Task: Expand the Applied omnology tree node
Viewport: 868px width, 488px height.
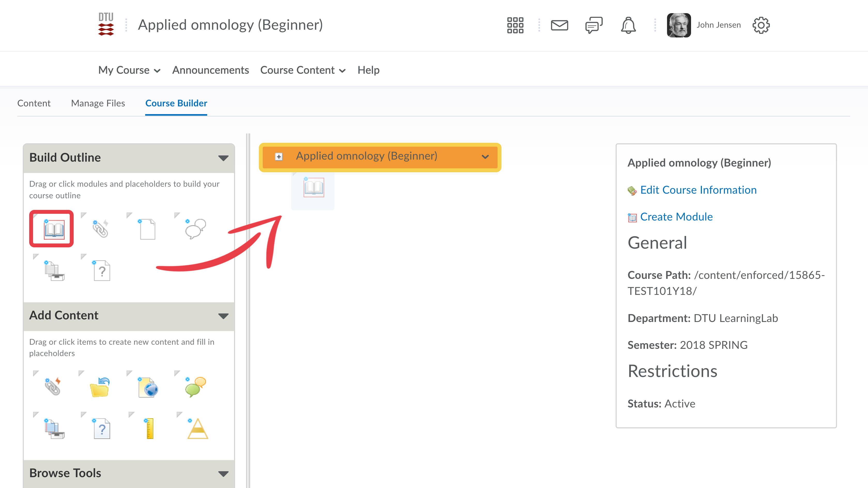Action: pos(279,157)
